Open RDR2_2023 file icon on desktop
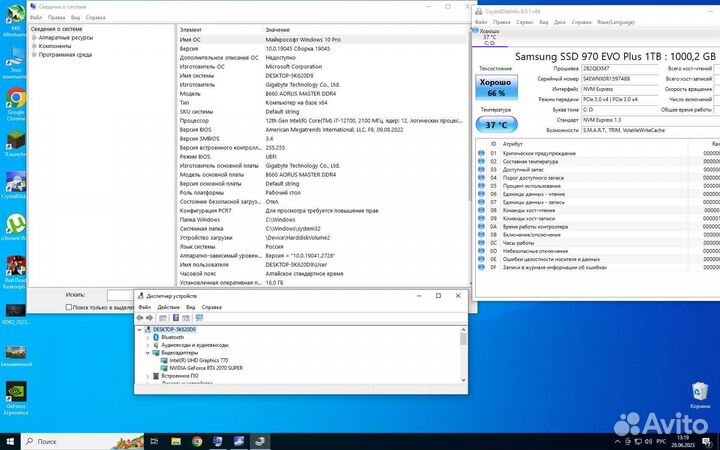This screenshot has width=720, height=450. click(15, 314)
